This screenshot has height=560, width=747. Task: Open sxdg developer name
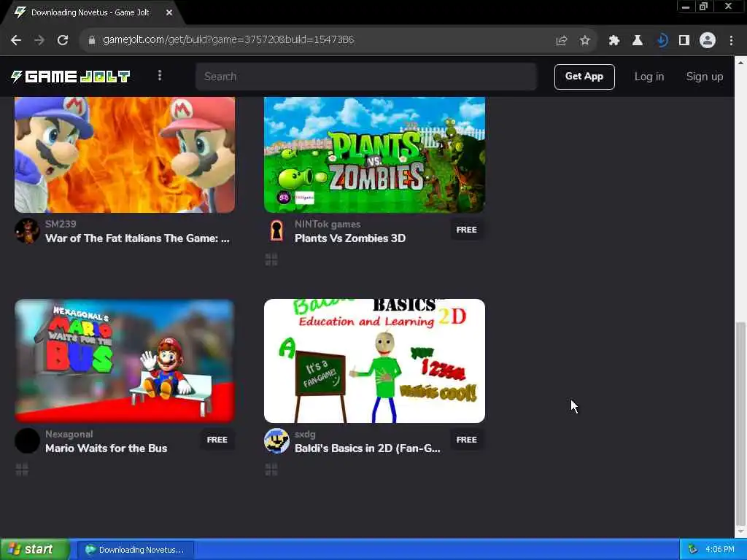(x=305, y=434)
